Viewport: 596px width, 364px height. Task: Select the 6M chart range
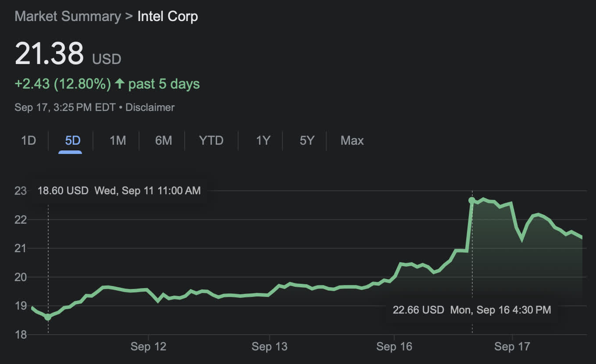coord(163,140)
